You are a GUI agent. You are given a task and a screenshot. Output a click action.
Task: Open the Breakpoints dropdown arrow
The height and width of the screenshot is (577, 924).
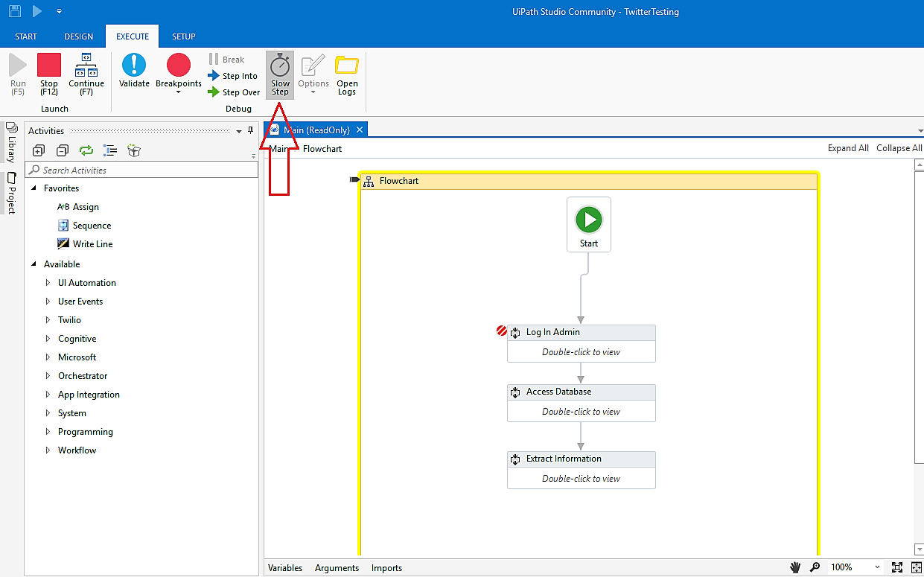point(179,92)
